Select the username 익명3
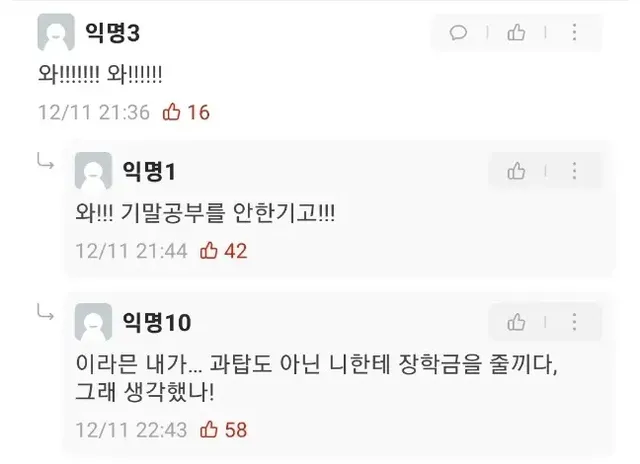 (112, 33)
